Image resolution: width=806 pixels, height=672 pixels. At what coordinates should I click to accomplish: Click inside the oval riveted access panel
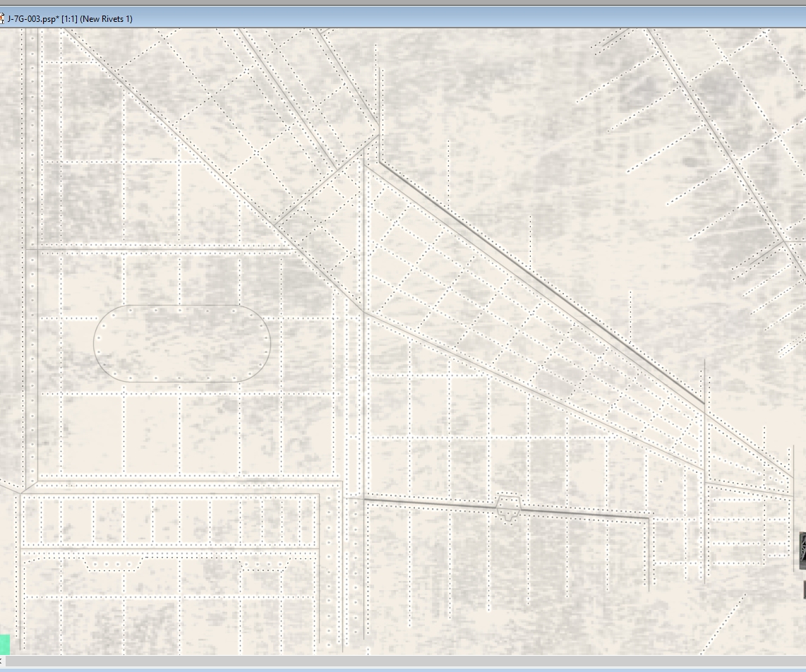pos(182,344)
